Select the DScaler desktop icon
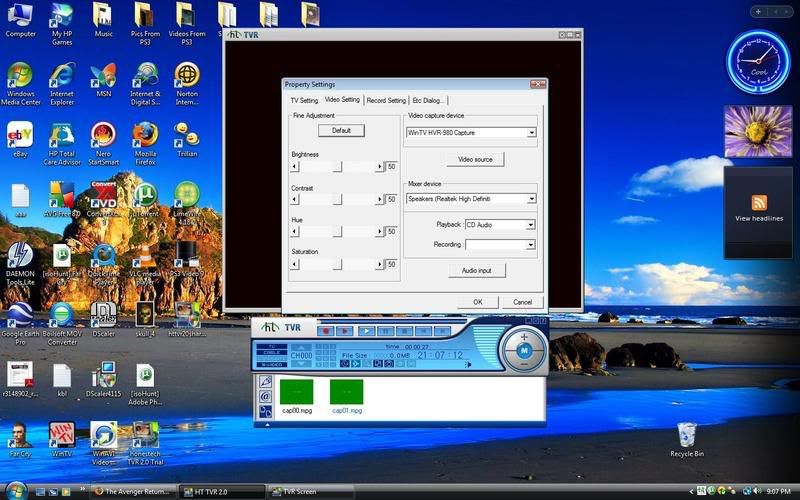The height and width of the screenshot is (500, 800). coord(104,320)
